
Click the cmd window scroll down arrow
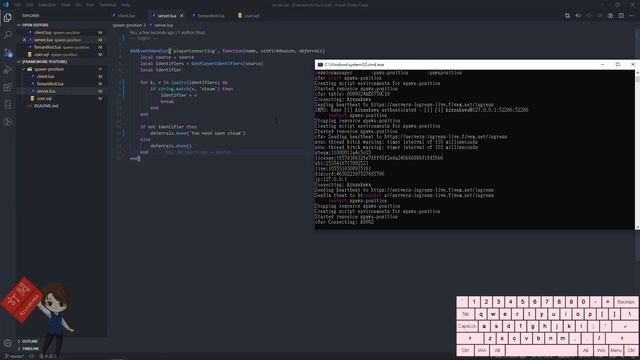638,227
